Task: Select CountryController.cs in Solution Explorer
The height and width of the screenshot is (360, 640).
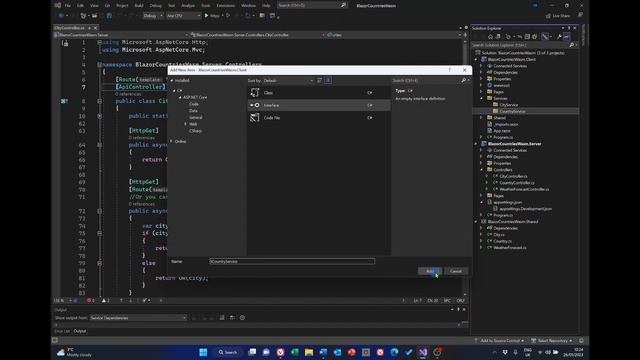Action: point(517,183)
